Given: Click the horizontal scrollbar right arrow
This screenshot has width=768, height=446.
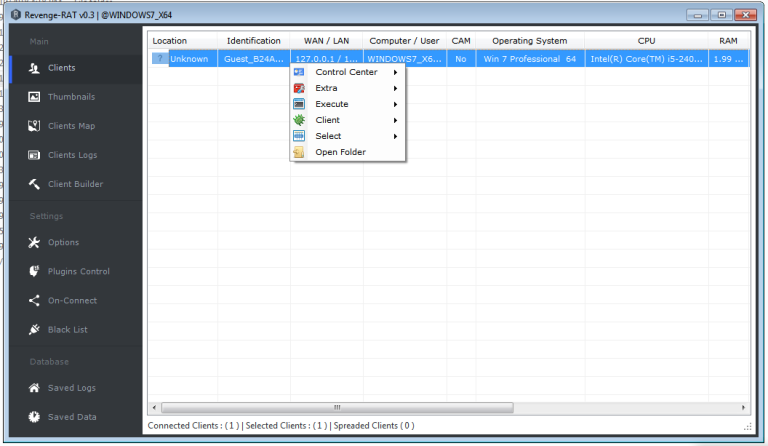Looking at the screenshot, I should (743, 408).
